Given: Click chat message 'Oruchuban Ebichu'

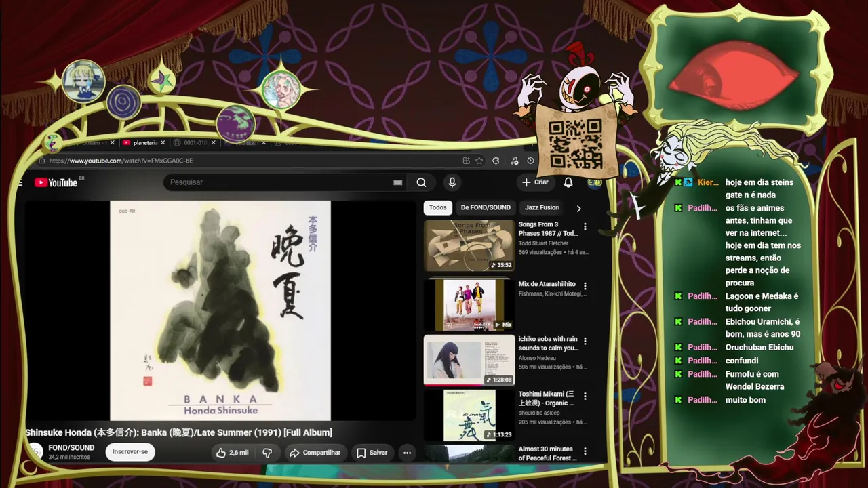Looking at the screenshot, I should [759, 347].
